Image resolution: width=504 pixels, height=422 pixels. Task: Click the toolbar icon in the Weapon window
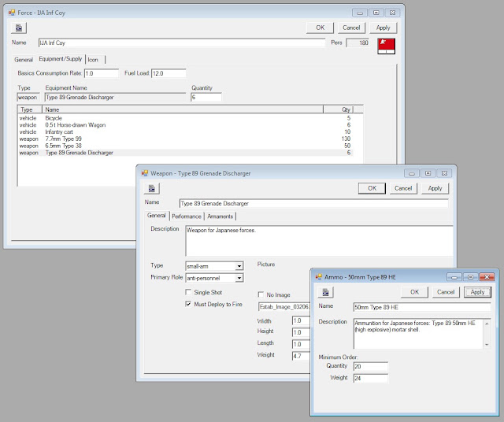pos(152,189)
